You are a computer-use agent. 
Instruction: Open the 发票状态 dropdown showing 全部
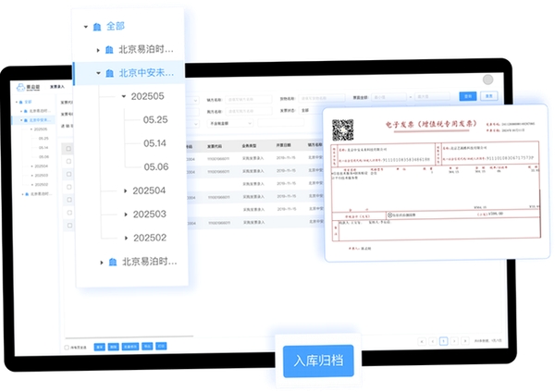[310, 111]
